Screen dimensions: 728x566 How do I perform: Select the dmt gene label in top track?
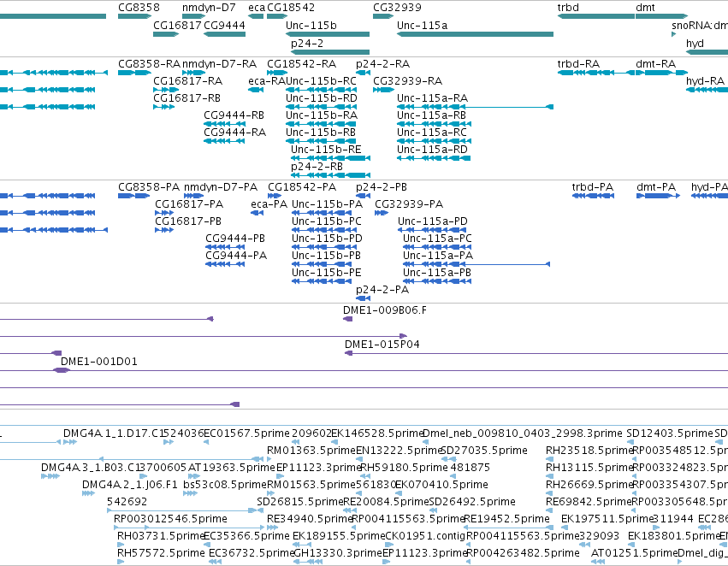pyautogui.click(x=645, y=8)
